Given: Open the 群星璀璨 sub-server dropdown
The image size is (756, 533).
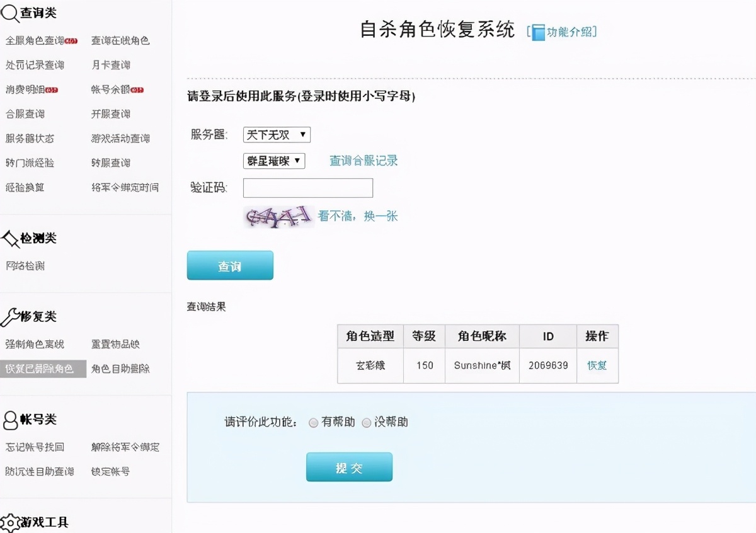Looking at the screenshot, I should tap(273, 161).
